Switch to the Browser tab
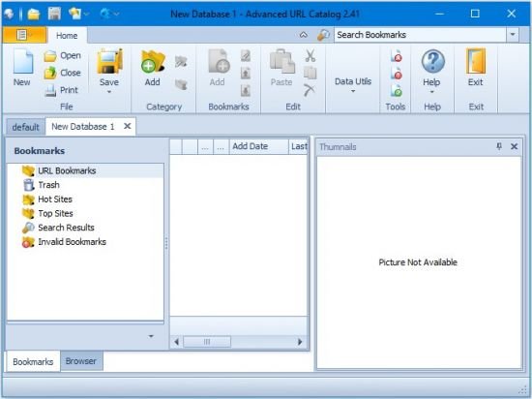The height and width of the screenshot is (399, 532). click(81, 361)
